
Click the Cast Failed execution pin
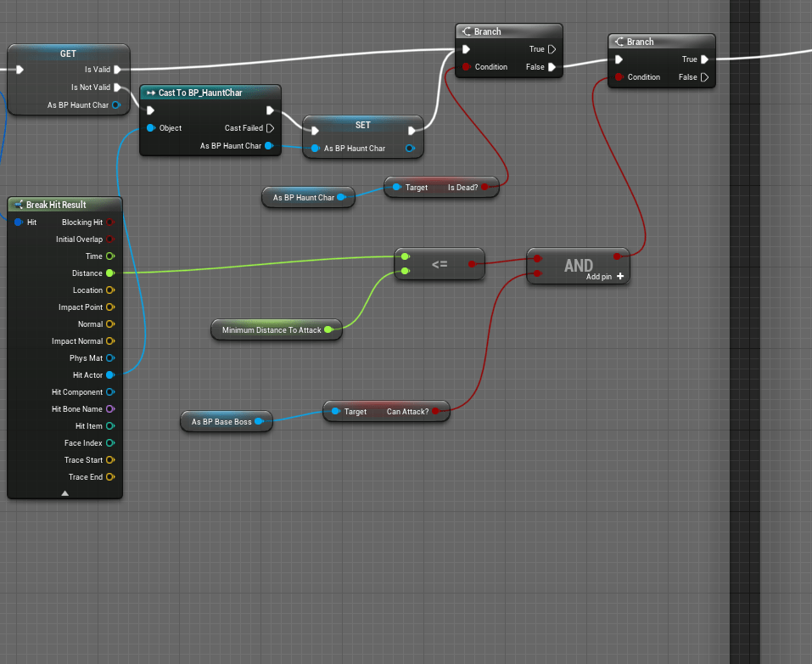[270, 128]
